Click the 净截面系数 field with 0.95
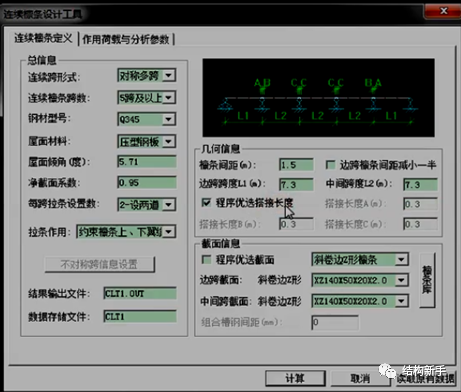The image size is (461, 392). pyautogui.click(x=147, y=182)
